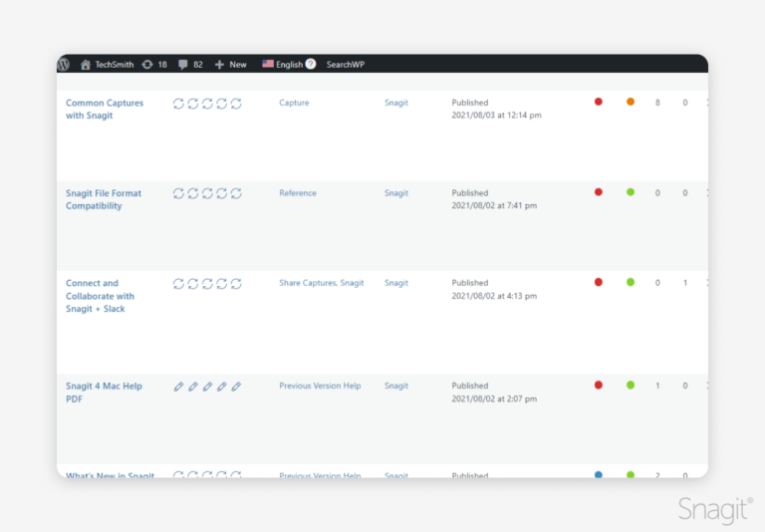This screenshot has height=532, width=765.
Task: Click Previous Version Help in Mac Help PDF row
Action: [x=320, y=386]
